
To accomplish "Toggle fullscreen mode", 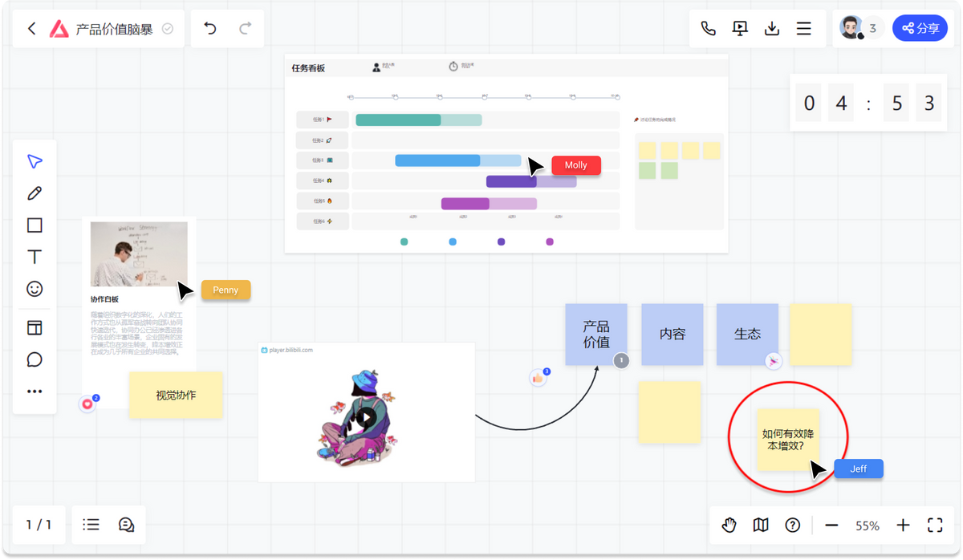I will click(x=935, y=525).
